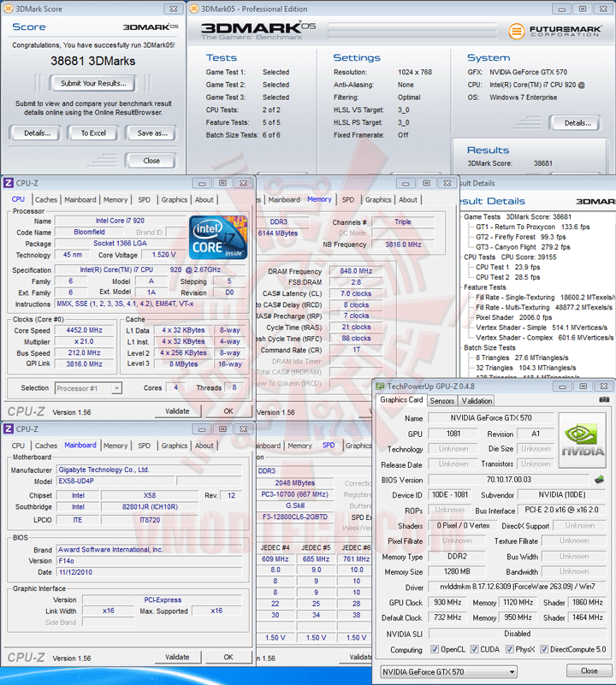Open Memory tab in the CPU-Z Mainboard window
The image size is (616, 685).
tap(115, 446)
